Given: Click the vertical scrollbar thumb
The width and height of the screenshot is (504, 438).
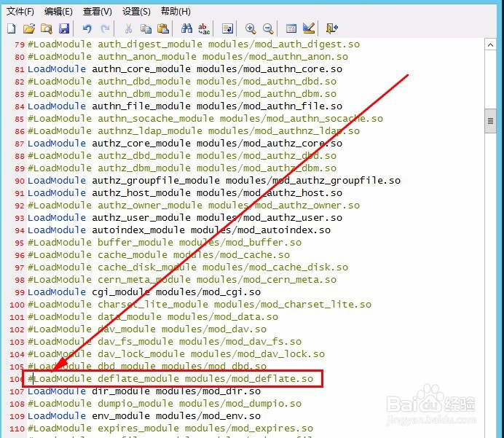Looking at the screenshot, I should point(490,121).
